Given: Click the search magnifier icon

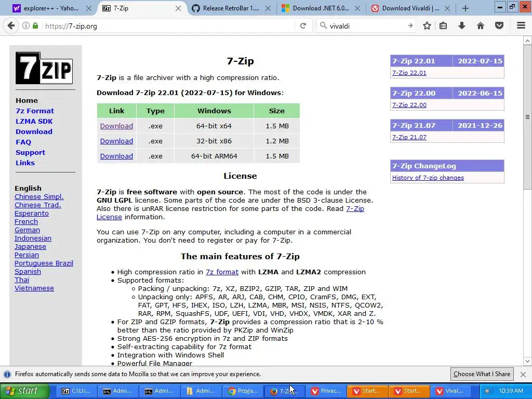Looking at the screenshot, I should coord(323,26).
